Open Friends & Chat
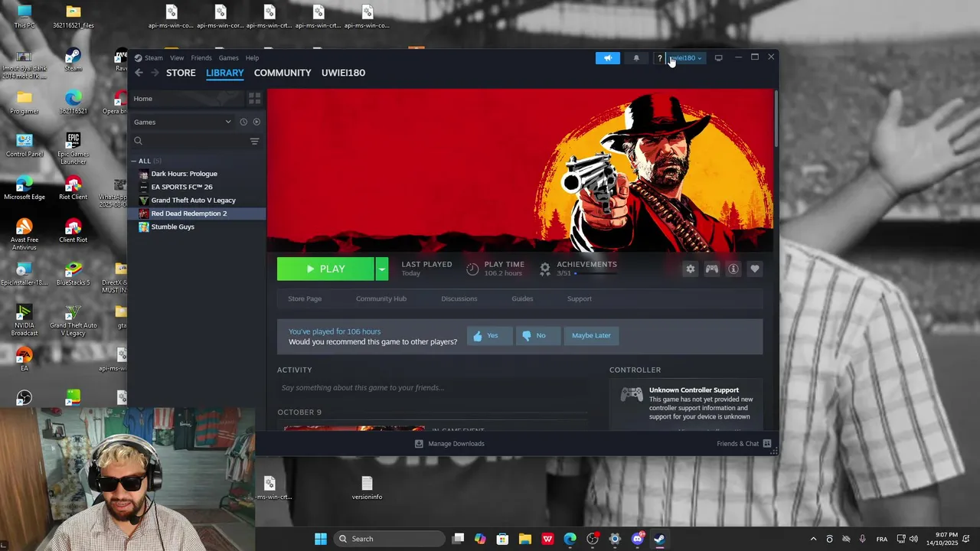The height and width of the screenshot is (551, 980). (744, 444)
